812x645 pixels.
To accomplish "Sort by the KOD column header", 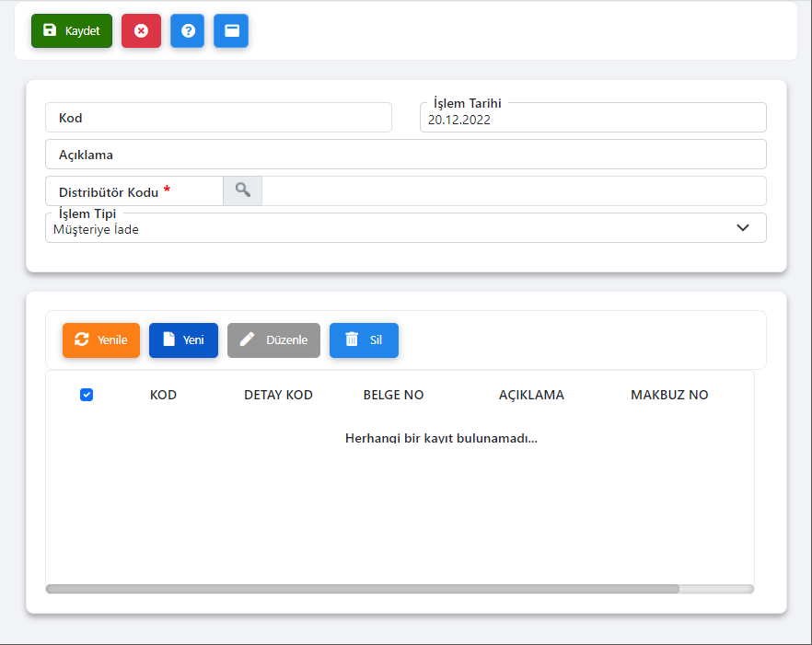I will pyautogui.click(x=163, y=395).
